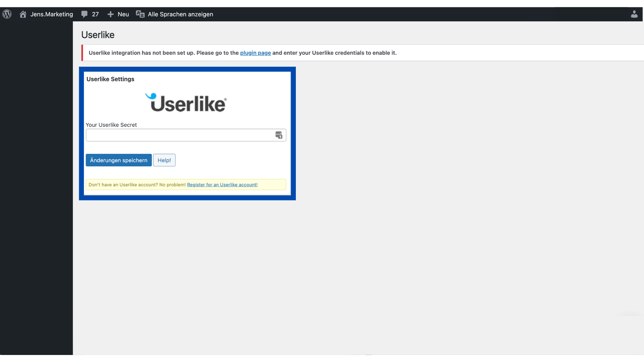Toggle Alle Sprachen anzeigen in the admin bar
Screen dimensions: 644x362
click(180, 14)
